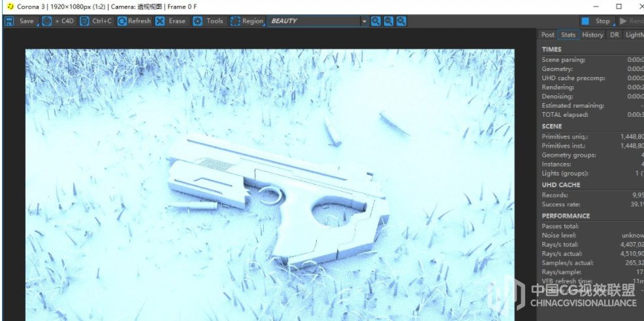The width and height of the screenshot is (644, 321).
Task: Erase the frame buffer contents
Action: [171, 21]
